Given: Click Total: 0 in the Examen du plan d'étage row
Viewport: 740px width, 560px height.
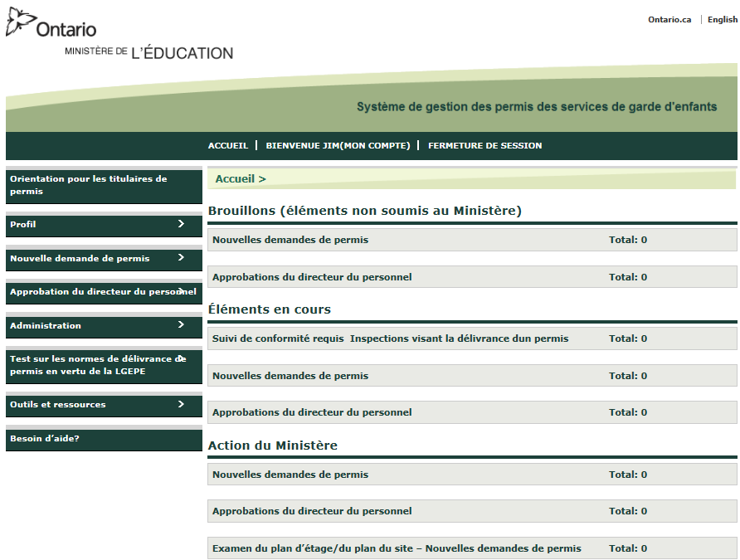Looking at the screenshot, I should click(x=628, y=548).
